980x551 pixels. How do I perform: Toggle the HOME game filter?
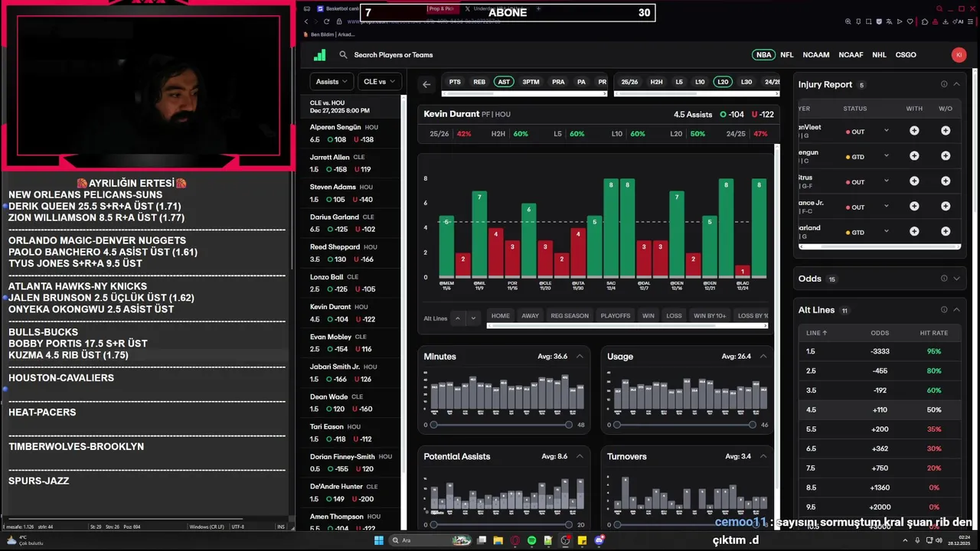coord(500,316)
